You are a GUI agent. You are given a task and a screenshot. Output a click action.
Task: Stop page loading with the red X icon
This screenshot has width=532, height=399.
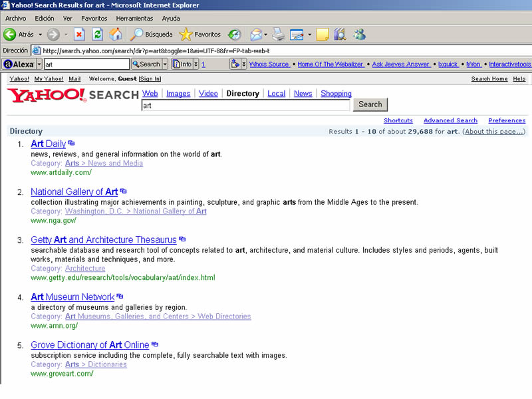pyautogui.click(x=79, y=35)
